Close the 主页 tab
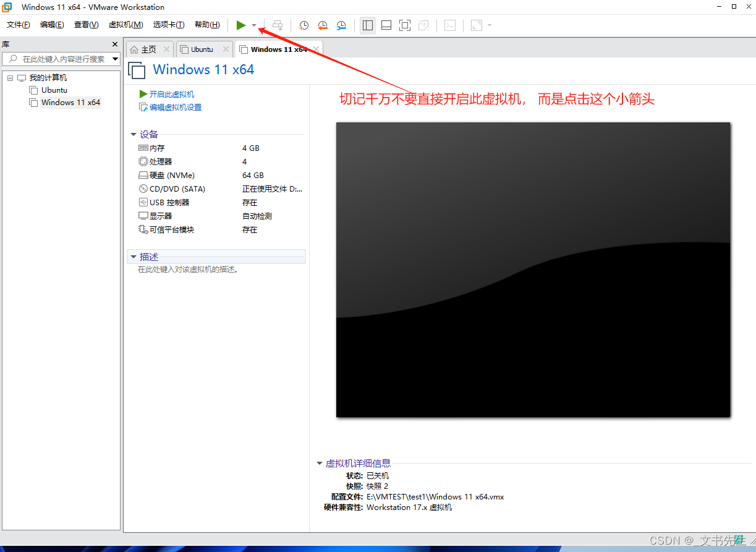Screen dimensions: 756x552 [x=166, y=49]
